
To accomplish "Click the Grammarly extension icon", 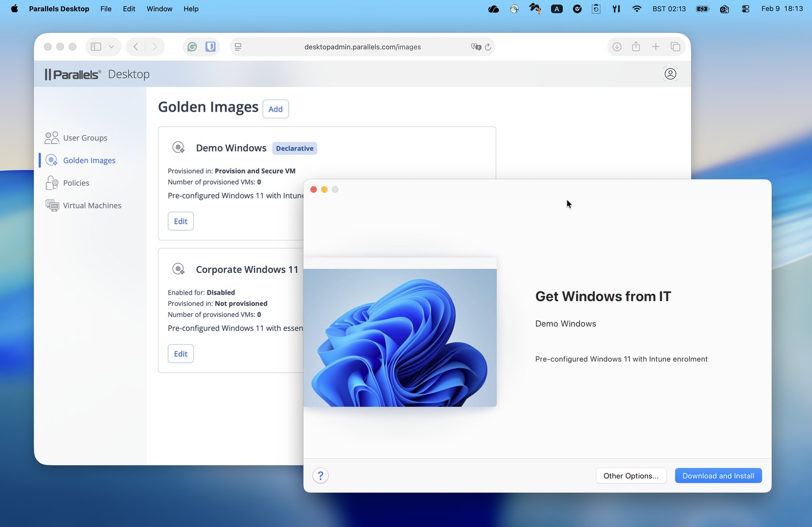I will [192, 47].
